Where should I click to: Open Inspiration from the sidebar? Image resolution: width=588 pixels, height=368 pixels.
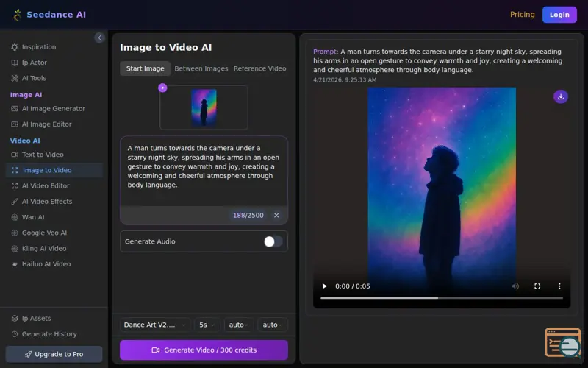[x=39, y=47]
